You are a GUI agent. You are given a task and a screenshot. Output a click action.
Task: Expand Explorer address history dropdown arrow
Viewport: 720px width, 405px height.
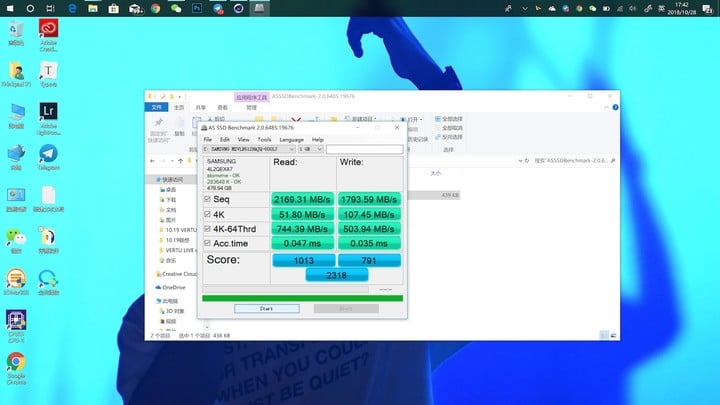click(520, 161)
